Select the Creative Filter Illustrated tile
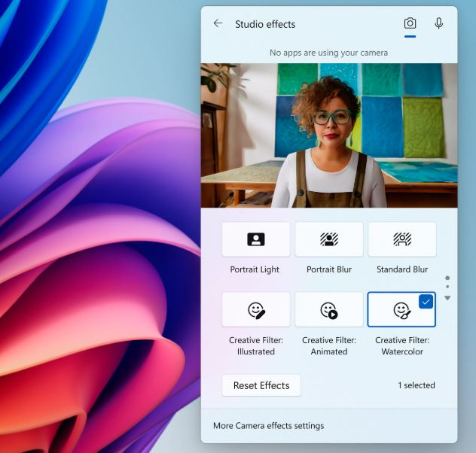Screen dimensions: 476x453 (256, 309)
